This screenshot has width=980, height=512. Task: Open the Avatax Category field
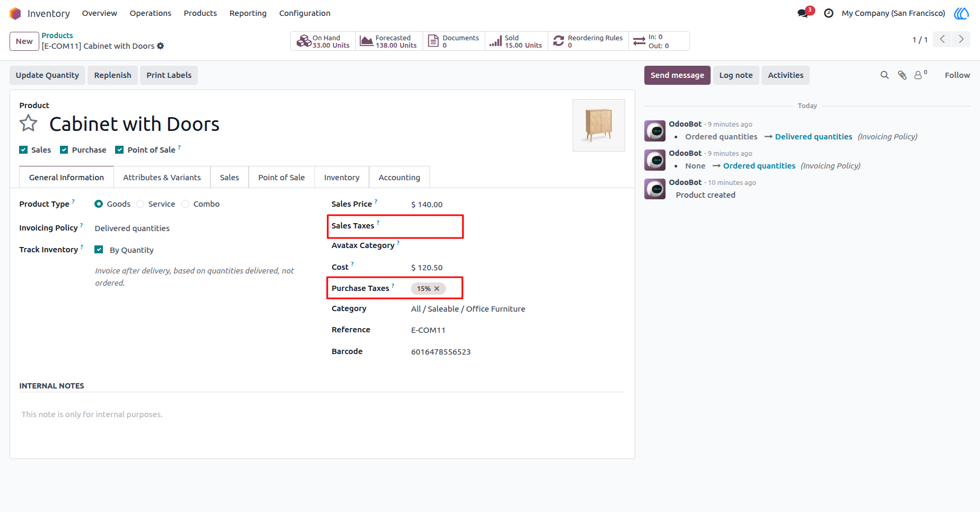[x=517, y=246]
